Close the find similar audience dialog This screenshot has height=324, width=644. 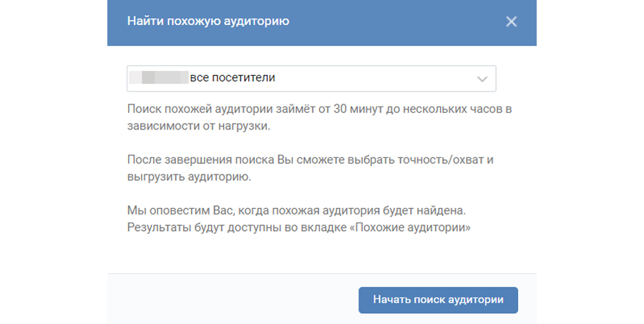click(x=511, y=21)
